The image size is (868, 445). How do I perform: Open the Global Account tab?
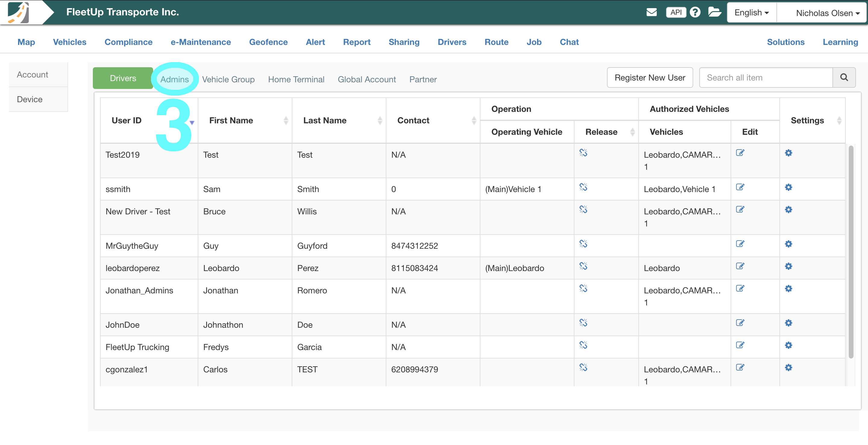366,79
